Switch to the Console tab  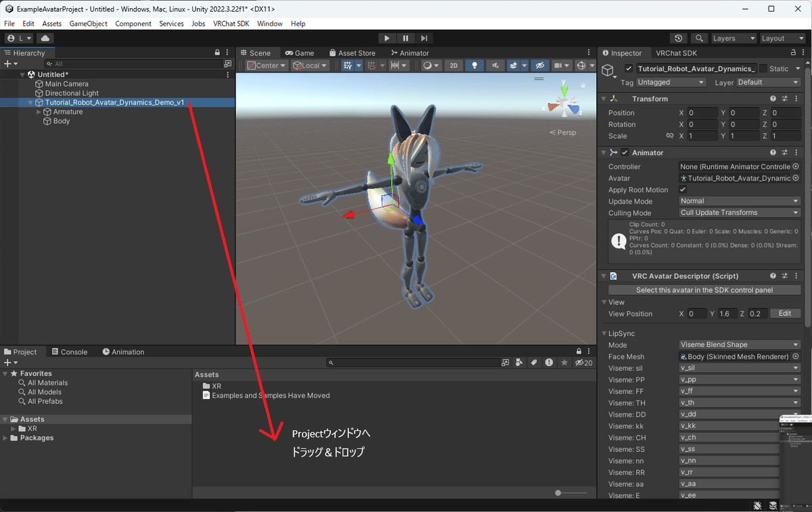click(x=69, y=352)
